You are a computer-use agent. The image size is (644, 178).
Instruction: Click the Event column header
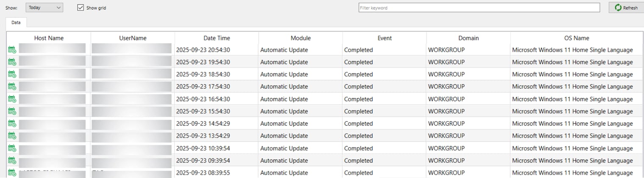pos(384,38)
